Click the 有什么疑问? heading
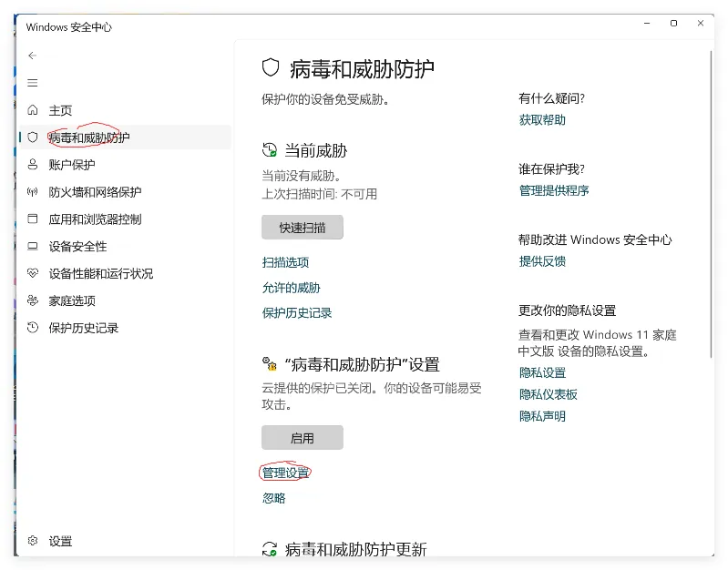 tap(551, 98)
